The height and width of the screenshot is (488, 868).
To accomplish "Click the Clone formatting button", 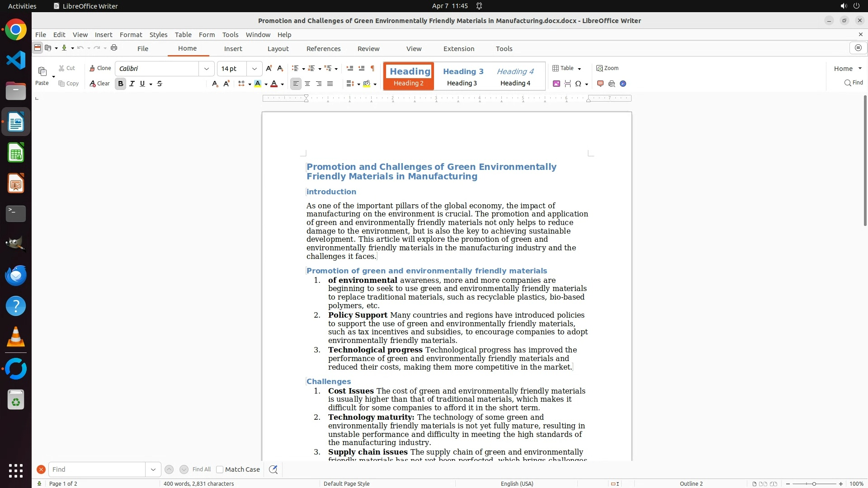I will pos(100,68).
